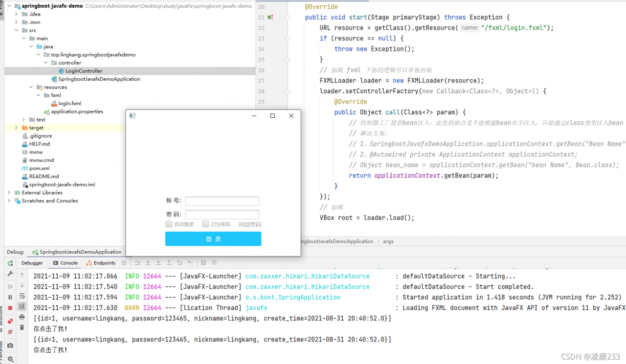Resume program in debug sidebar

click(x=10, y=287)
